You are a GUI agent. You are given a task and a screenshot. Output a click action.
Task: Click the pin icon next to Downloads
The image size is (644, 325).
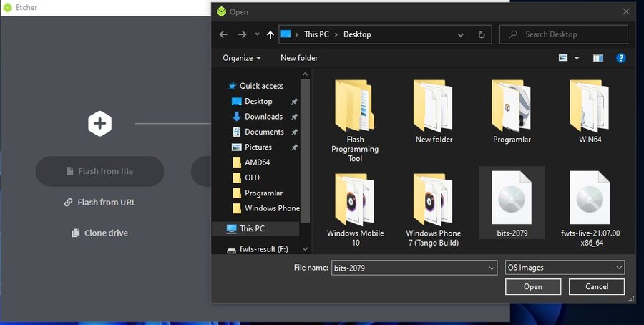coord(294,117)
